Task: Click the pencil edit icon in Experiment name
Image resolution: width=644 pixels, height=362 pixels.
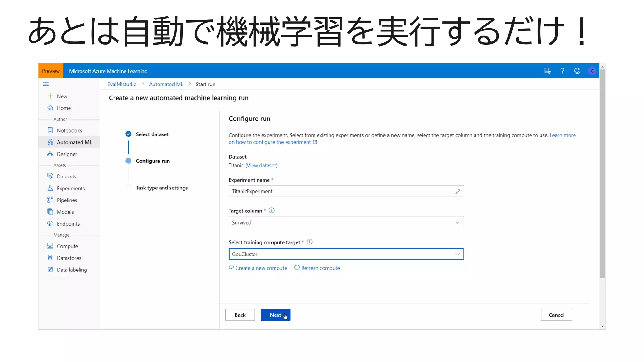Action: 458,191
